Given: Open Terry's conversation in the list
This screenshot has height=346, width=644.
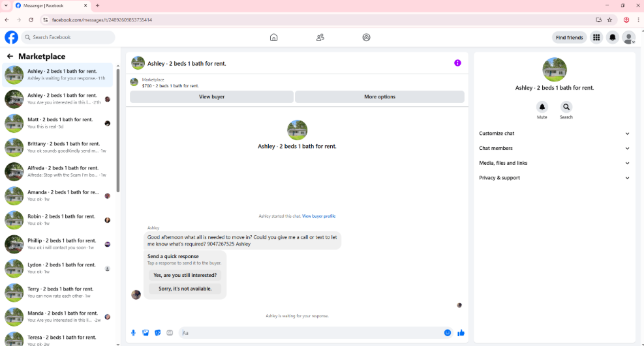Looking at the screenshot, I should coord(57,293).
